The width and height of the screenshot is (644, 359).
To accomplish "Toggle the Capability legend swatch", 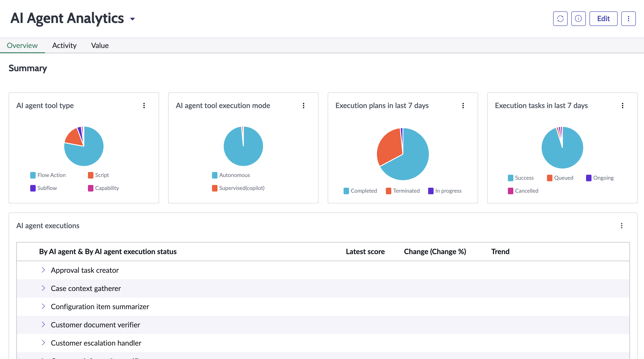I will point(90,188).
